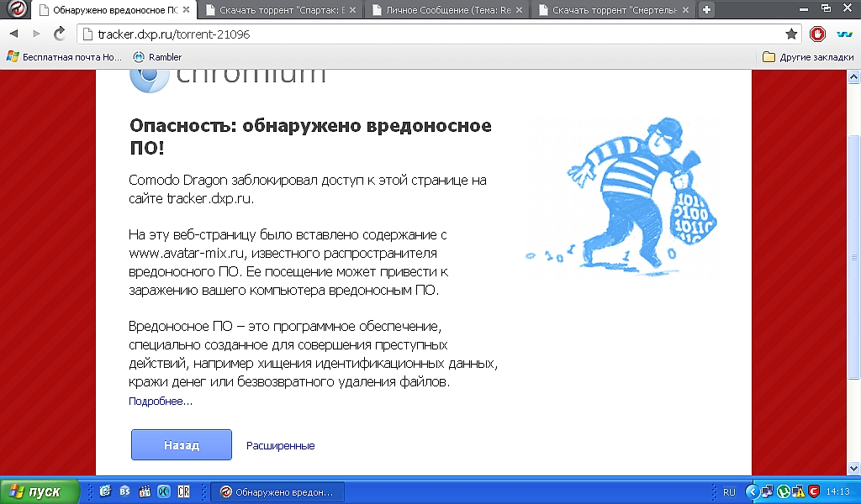This screenshot has height=504, width=861.
Task: Click the red stop-hand extension icon
Action: click(817, 34)
